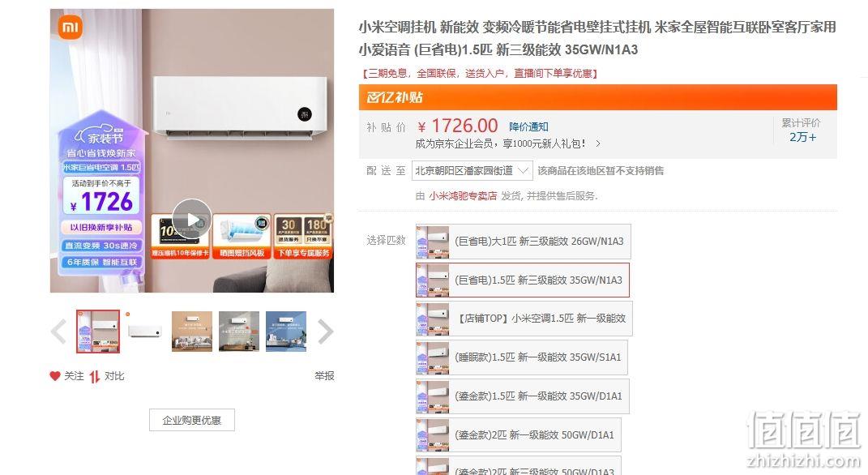This screenshot has height=475, width=868.
Task: Select the 鎏金款 1.5匹 35GW/D1A1 option
Action: click(523, 396)
